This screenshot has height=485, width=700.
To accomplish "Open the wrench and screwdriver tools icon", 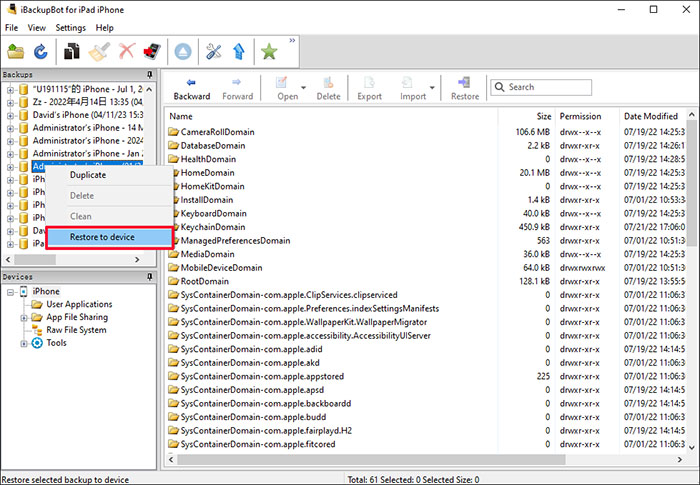I will click(213, 52).
